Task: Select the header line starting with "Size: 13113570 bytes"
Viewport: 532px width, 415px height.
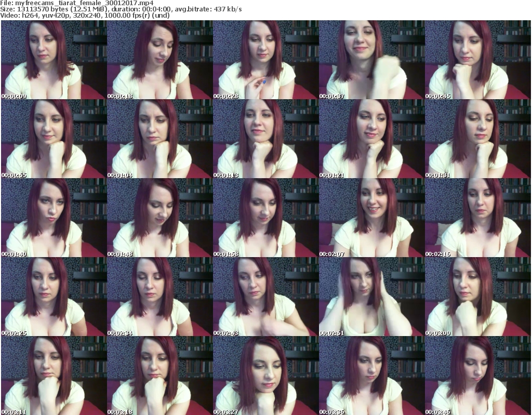Action: (121, 9)
